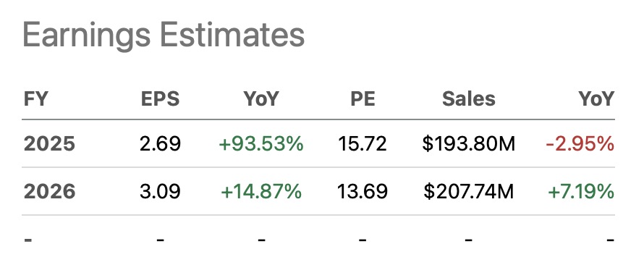Select the 2026 fiscal year row label
Screen dimensions: 644x278
tap(49, 191)
